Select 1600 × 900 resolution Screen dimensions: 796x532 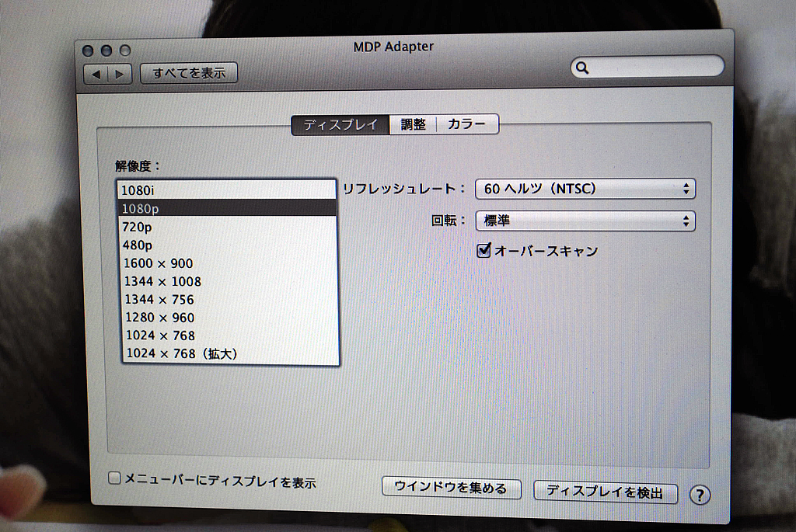(227, 263)
